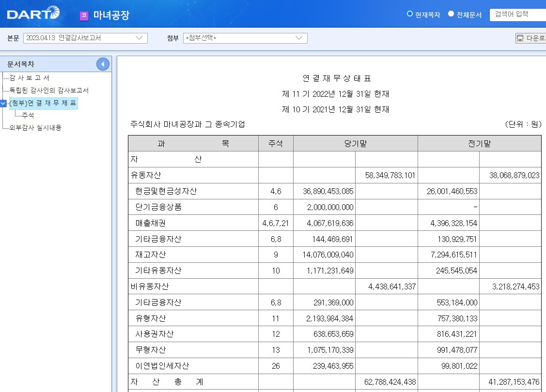
Task: Select (첨부)연결재무제표 tree item
Action: pos(43,103)
